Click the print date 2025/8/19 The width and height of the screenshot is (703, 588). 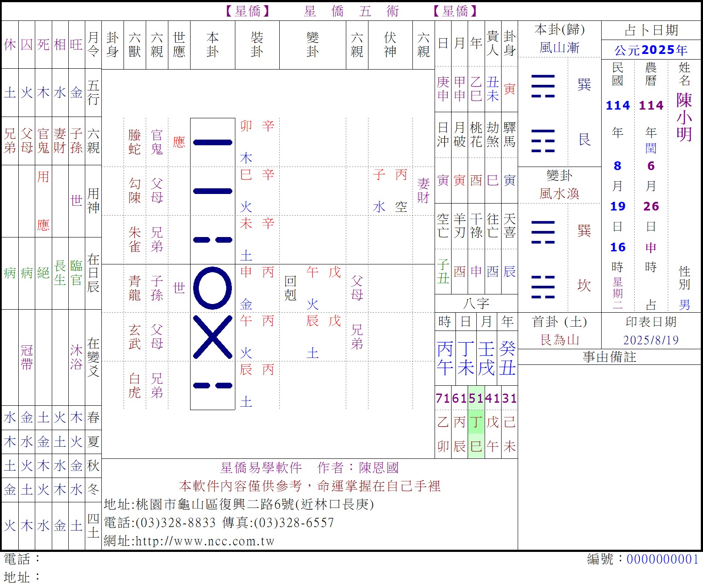coord(651,340)
